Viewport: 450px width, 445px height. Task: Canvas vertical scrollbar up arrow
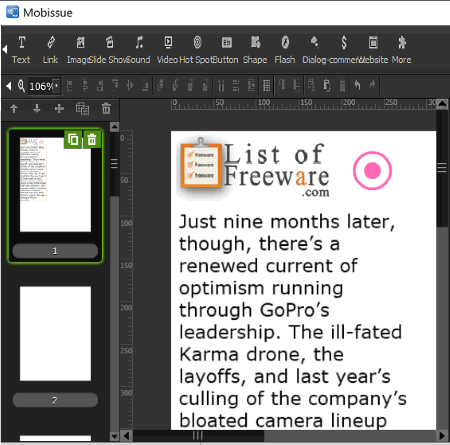pyautogui.click(x=442, y=104)
